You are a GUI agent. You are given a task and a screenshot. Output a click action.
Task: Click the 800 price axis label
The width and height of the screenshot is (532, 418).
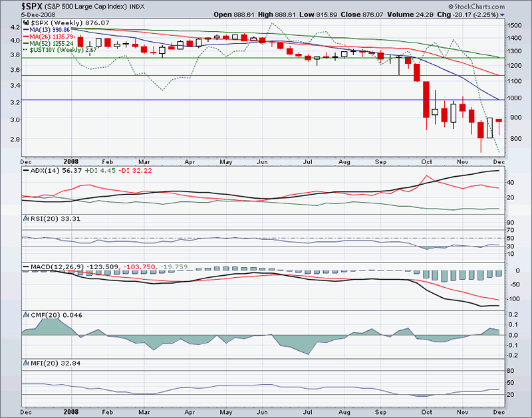515,138
